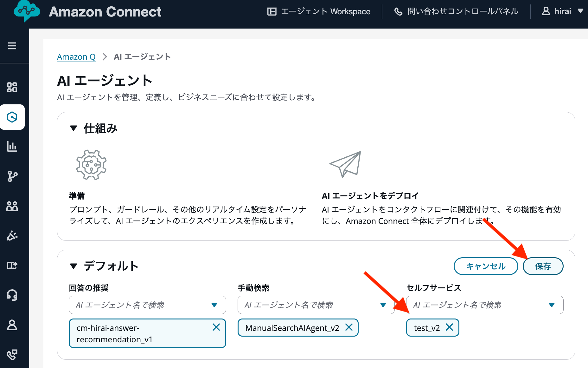Screen dimensions: 588x368
Task: Collapse the デフォルト section
Action: [x=73, y=266]
